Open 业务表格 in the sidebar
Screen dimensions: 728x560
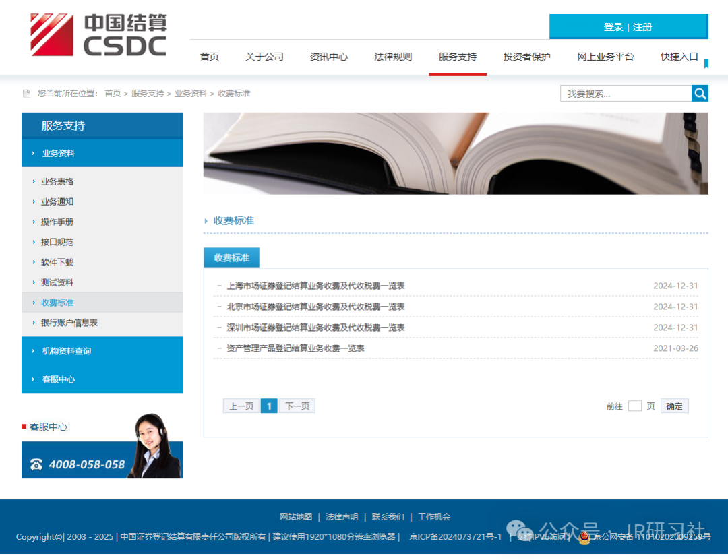[x=57, y=181]
